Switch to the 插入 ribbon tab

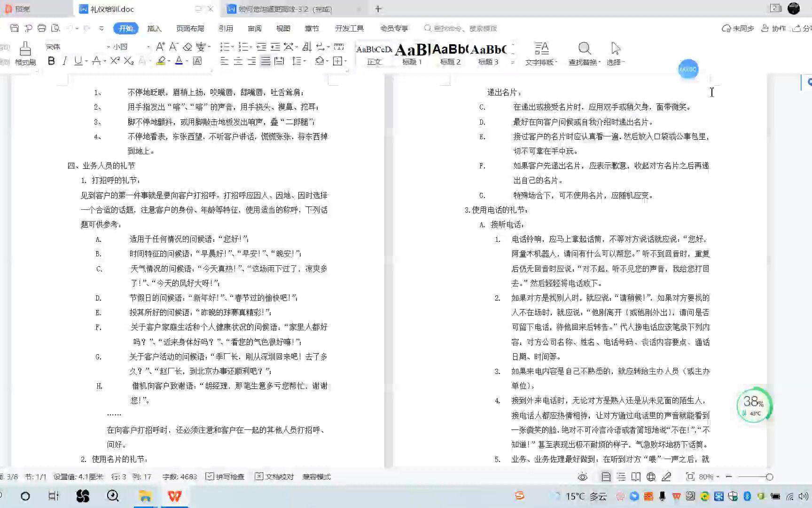154,28
